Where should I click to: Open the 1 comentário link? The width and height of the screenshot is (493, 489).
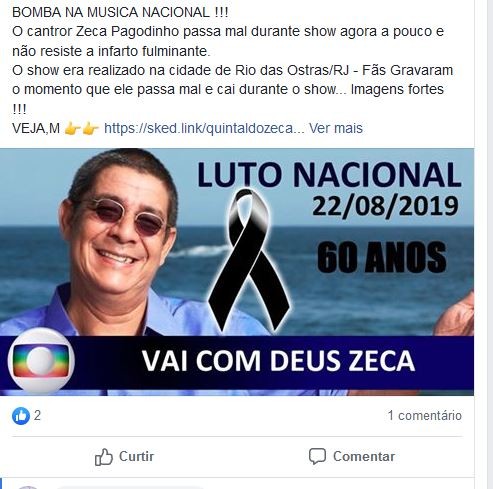[425, 416]
